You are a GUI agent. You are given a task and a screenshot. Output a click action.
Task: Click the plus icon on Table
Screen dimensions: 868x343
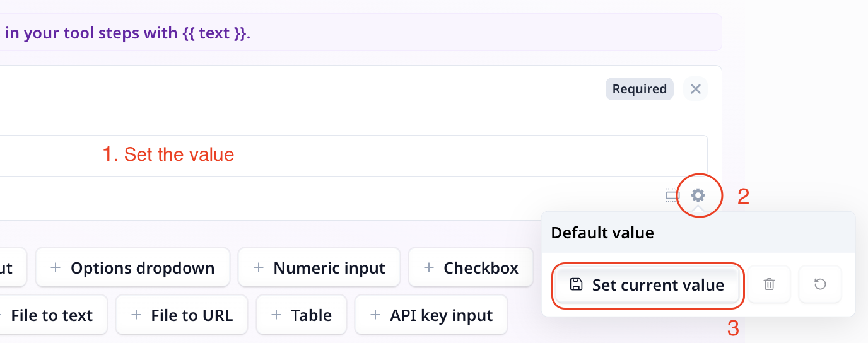(x=276, y=315)
